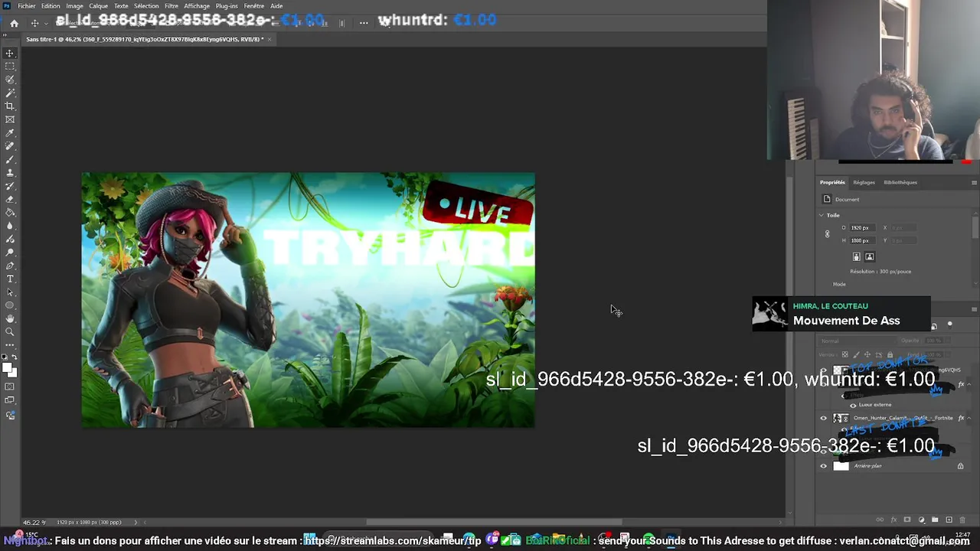Add layer style fx icon in Layers footer

(893, 520)
